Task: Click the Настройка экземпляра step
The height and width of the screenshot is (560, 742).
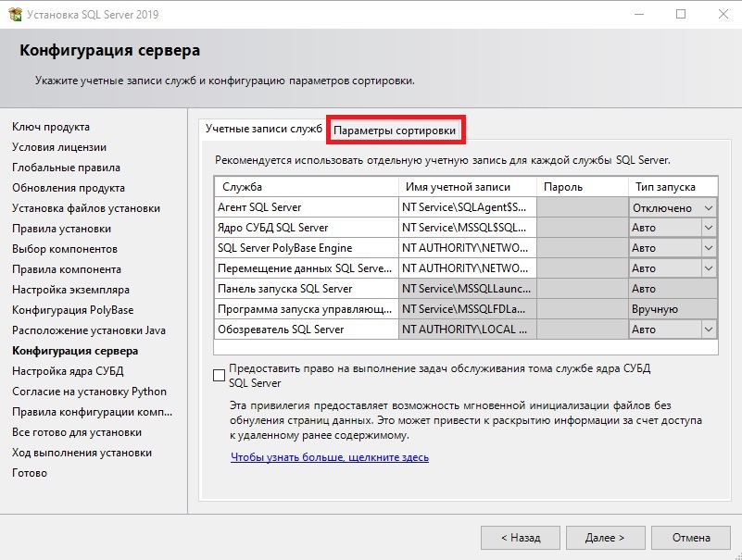Action: [x=70, y=290]
